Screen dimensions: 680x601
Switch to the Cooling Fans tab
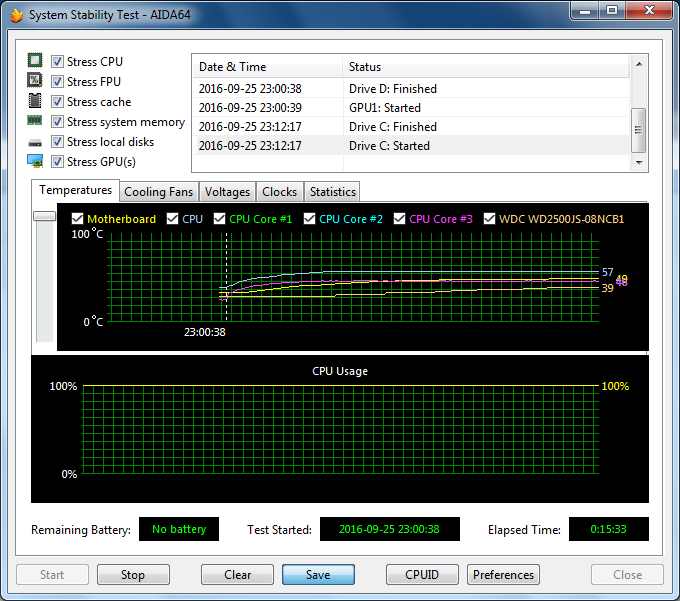pyautogui.click(x=159, y=192)
